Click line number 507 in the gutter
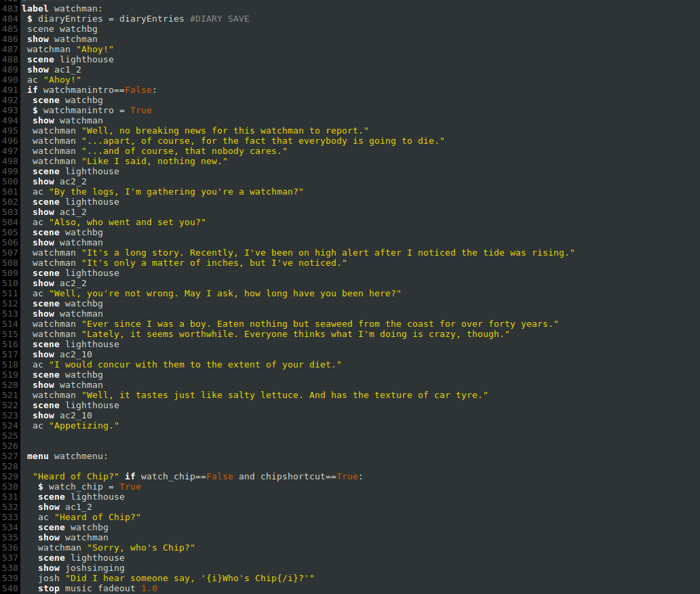The height and width of the screenshot is (594, 700). point(9,253)
